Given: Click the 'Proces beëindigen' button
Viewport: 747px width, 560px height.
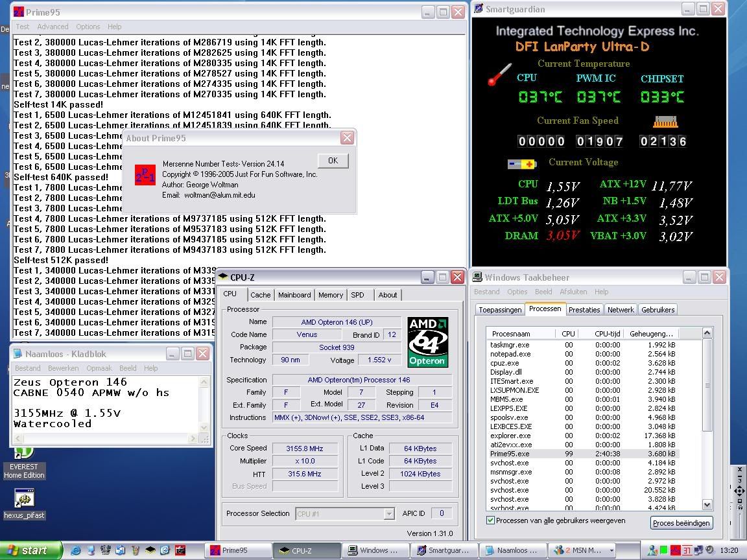Looking at the screenshot, I should click(682, 523).
